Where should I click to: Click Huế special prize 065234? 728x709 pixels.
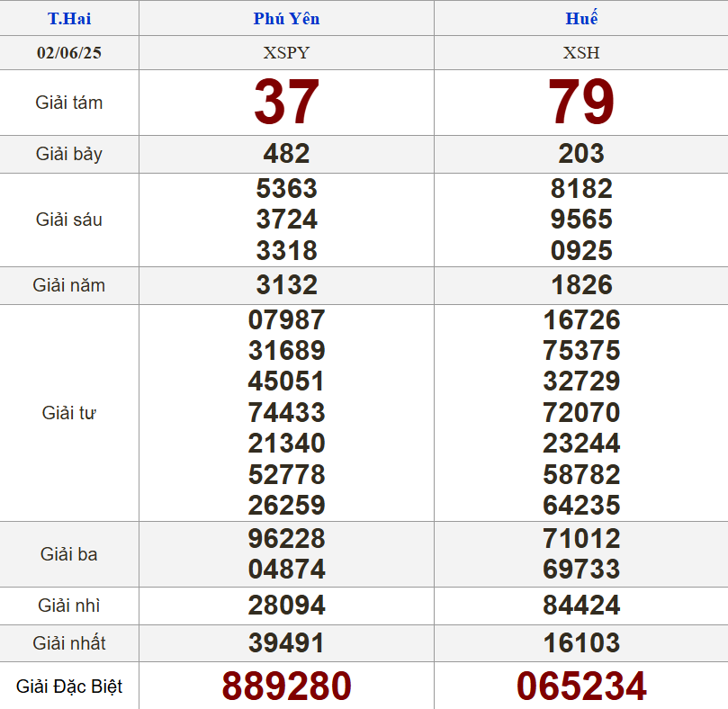(581, 687)
